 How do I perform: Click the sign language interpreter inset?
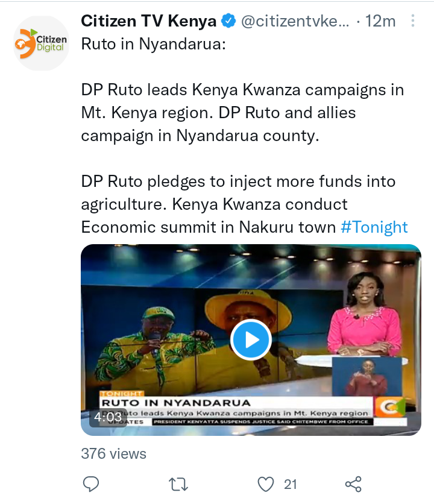tap(366, 377)
